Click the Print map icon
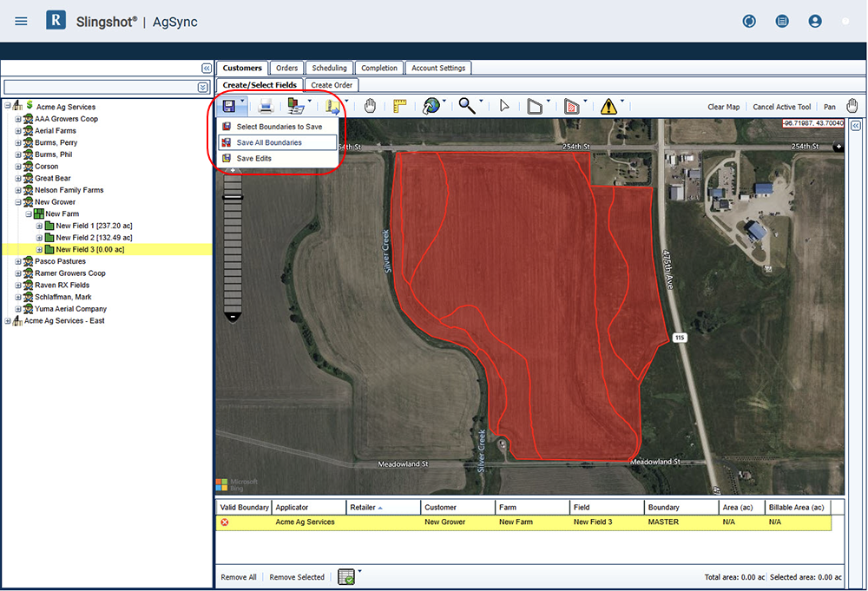868x591 pixels. (x=266, y=106)
